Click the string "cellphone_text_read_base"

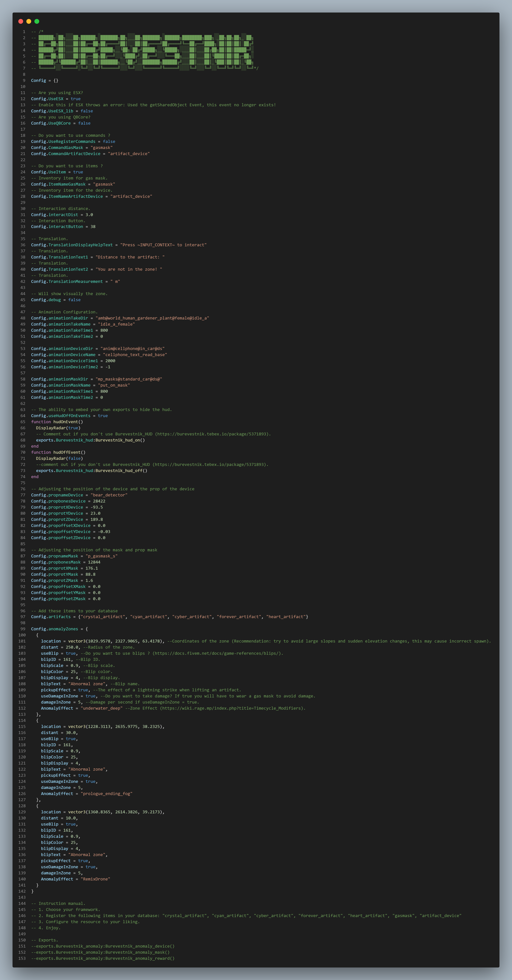(x=135, y=354)
